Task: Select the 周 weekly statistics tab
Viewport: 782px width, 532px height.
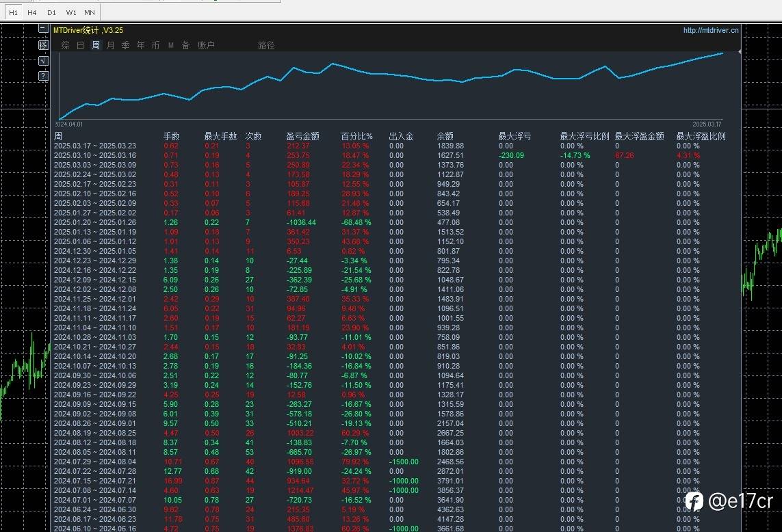Action: [x=96, y=45]
